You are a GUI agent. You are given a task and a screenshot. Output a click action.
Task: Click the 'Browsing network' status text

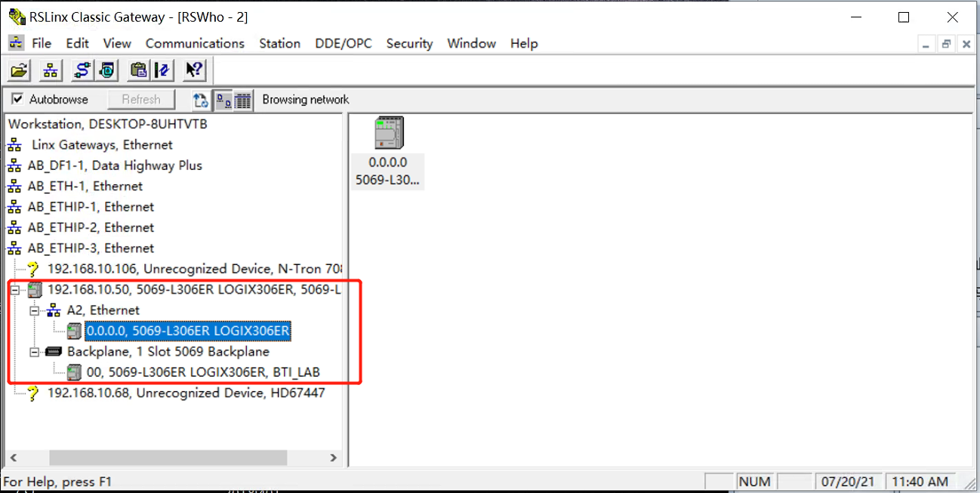pos(306,100)
